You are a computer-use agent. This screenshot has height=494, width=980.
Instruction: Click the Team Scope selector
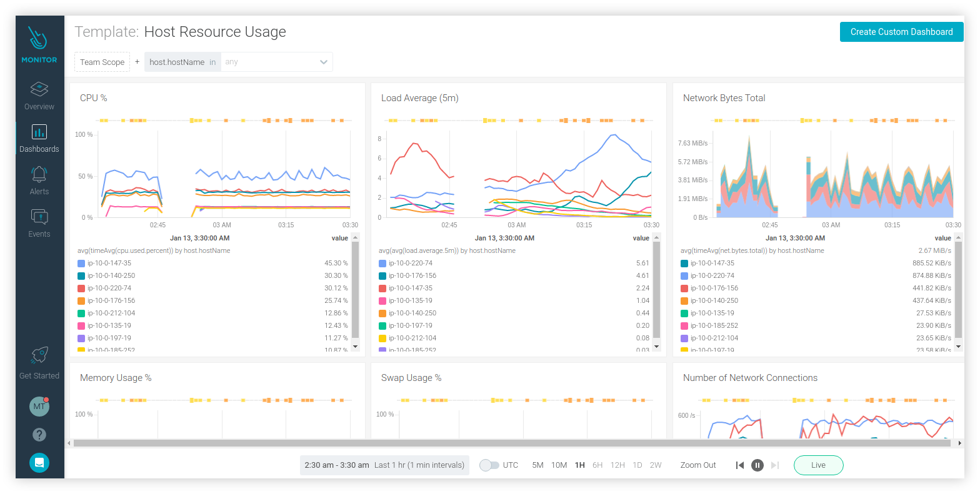pos(102,62)
